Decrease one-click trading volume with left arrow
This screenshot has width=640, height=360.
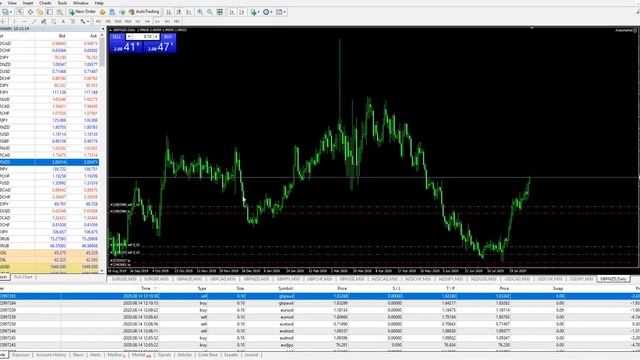point(129,37)
